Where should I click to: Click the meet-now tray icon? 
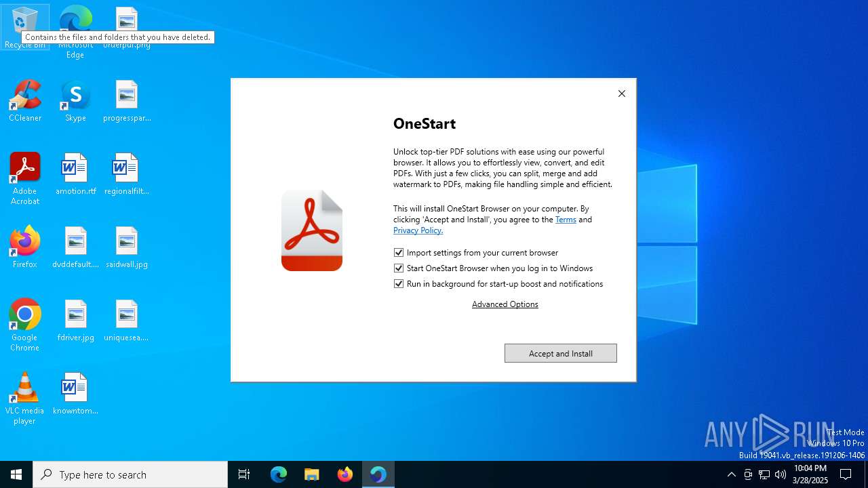pyautogui.click(x=748, y=474)
